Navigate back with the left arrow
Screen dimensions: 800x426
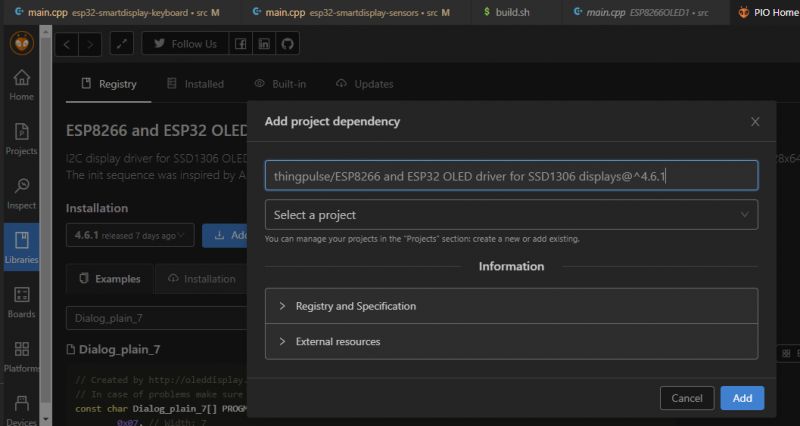(x=66, y=44)
